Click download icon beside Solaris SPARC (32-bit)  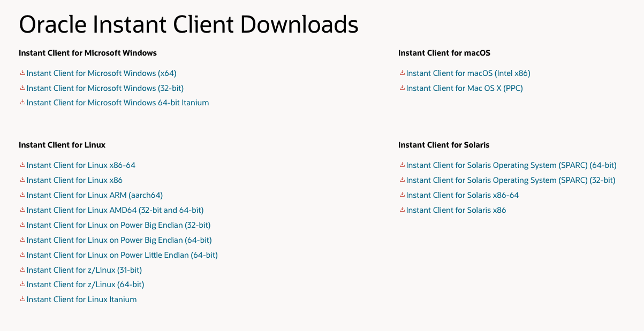point(402,180)
